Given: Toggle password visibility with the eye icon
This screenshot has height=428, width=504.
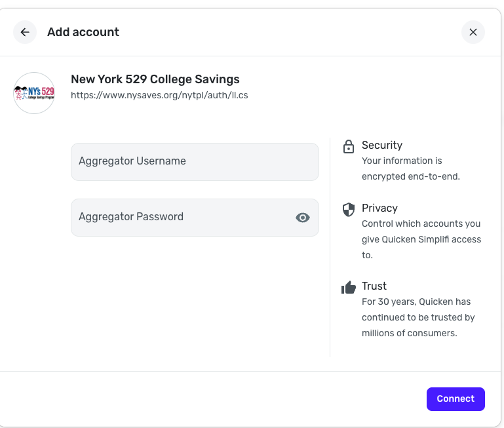Looking at the screenshot, I should [x=302, y=218].
